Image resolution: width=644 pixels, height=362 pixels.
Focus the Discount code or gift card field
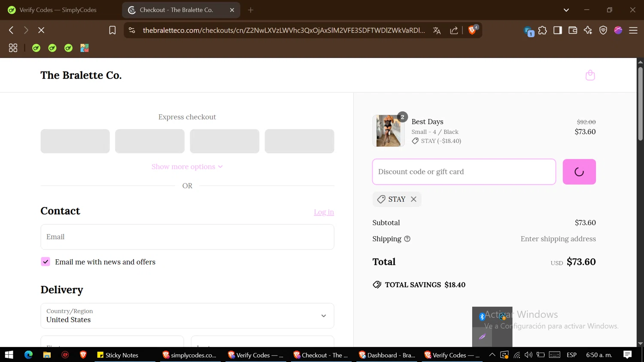click(x=464, y=172)
